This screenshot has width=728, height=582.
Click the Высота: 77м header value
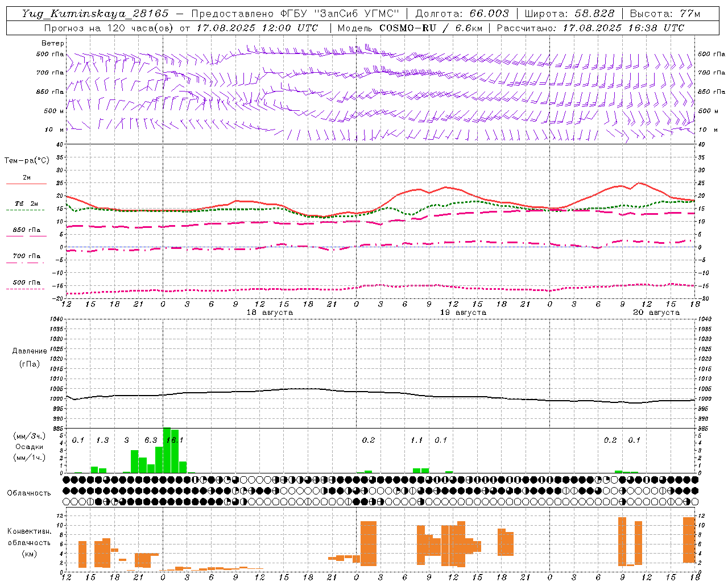coord(665,14)
